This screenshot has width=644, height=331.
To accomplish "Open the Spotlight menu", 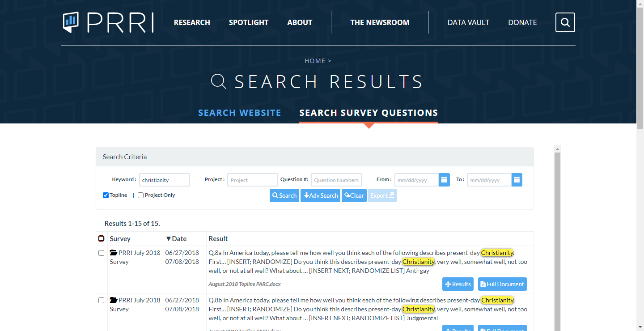I will [249, 22].
